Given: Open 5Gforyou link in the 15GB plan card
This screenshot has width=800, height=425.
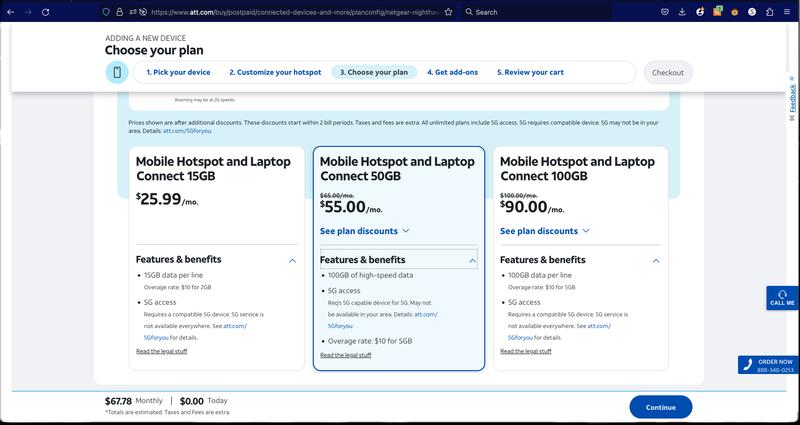Looking at the screenshot, I should (x=156, y=338).
